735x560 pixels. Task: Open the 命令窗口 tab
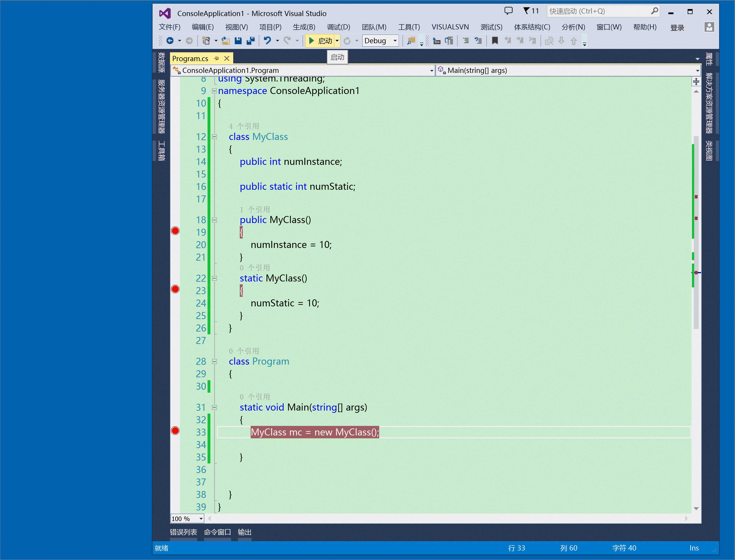click(x=217, y=532)
